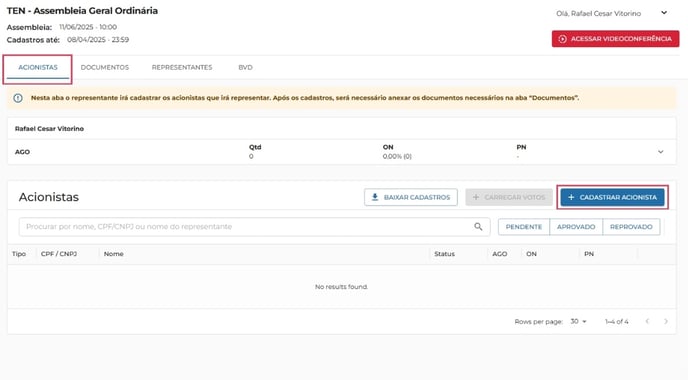Click TEN - Assembleia Geral Ordinária title
Viewport: 688px width, 380px height.
[82, 11]
